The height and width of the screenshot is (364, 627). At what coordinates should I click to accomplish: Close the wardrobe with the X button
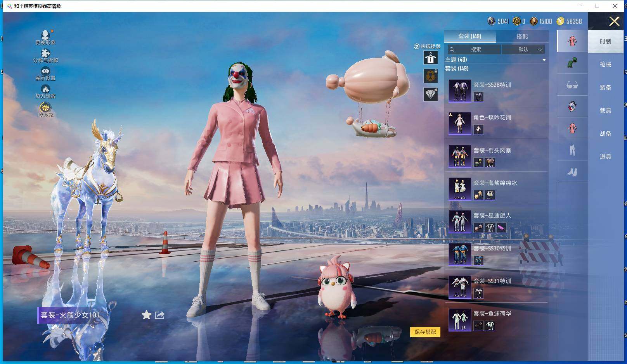click(614, 21)
